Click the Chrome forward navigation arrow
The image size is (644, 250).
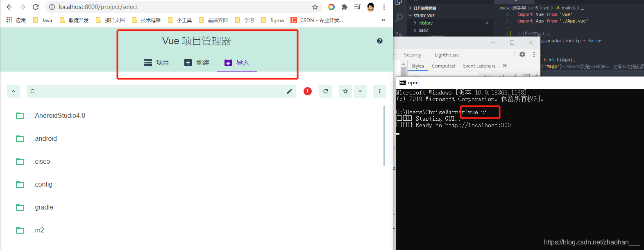coord(23,7)
